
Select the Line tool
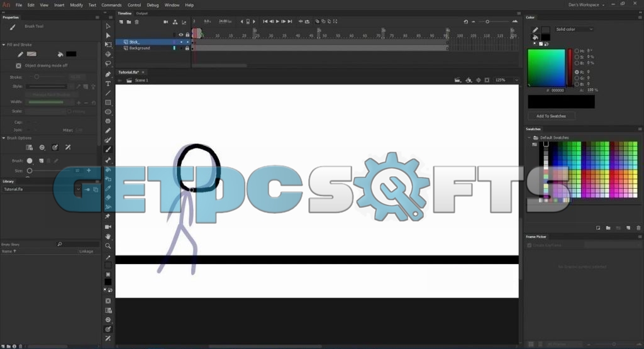(x=108, y=93)
